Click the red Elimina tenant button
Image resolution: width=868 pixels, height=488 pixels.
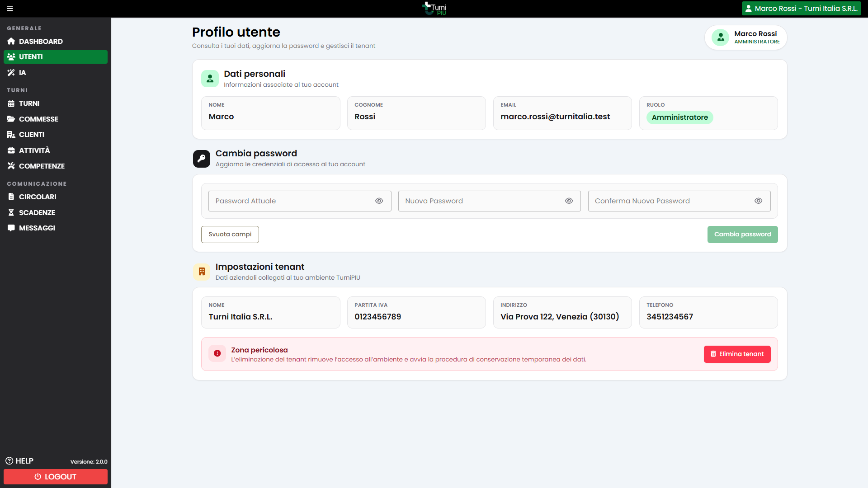(x=737, y=354)
